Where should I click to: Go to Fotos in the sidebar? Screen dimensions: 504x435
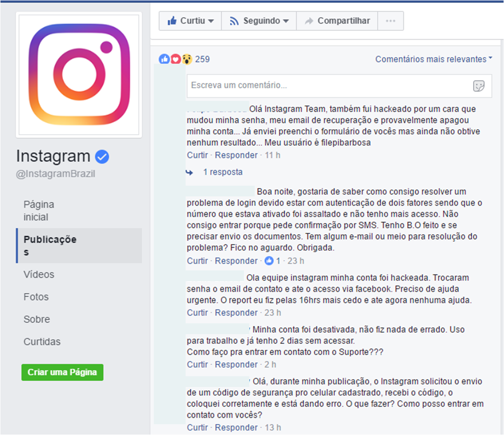(36, 297)
